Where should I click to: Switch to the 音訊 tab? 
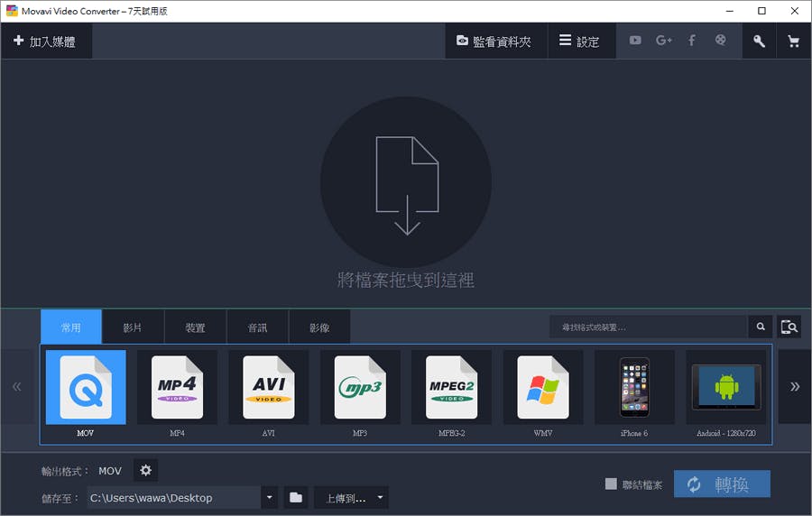point(257,327)
